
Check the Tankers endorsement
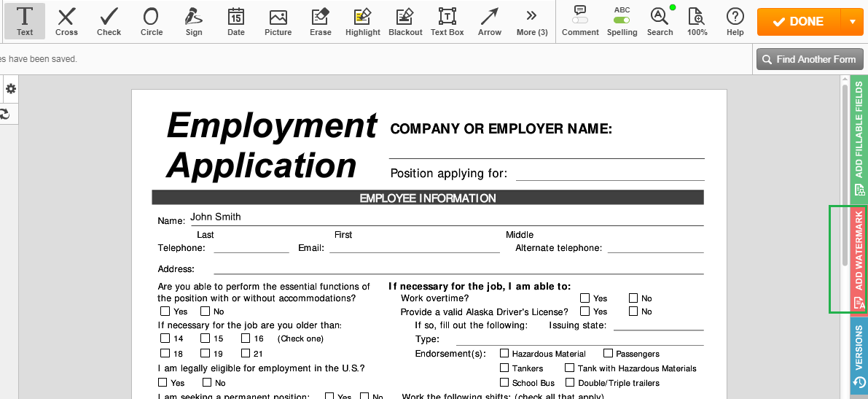(504, 368)
